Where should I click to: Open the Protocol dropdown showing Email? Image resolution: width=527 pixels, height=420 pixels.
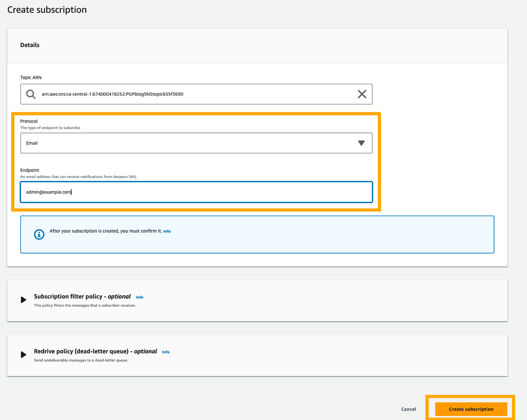point(196,143)
